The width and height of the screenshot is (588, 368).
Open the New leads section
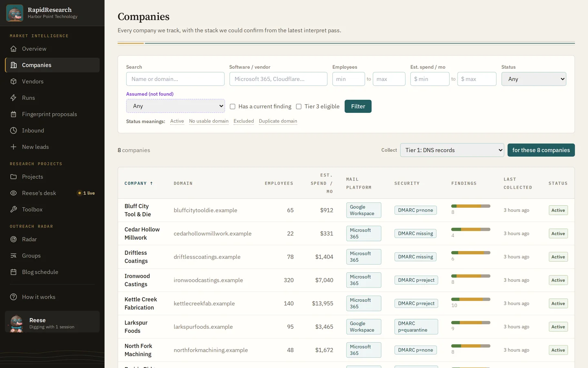[52, 147]
